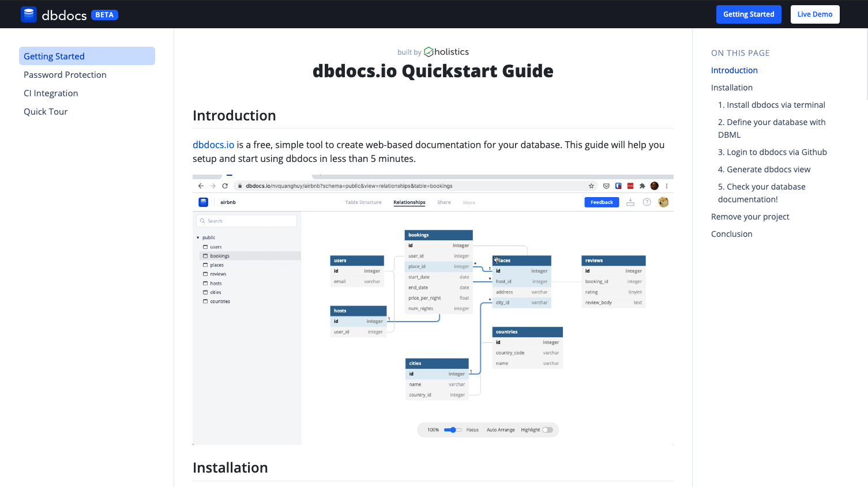Click the holistics logo under built by
The image size is (868, 487).
446,52
